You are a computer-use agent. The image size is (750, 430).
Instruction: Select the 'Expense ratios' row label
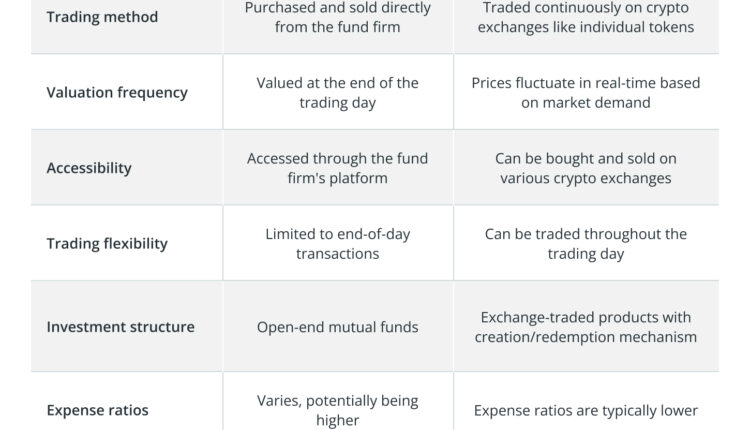98,410
